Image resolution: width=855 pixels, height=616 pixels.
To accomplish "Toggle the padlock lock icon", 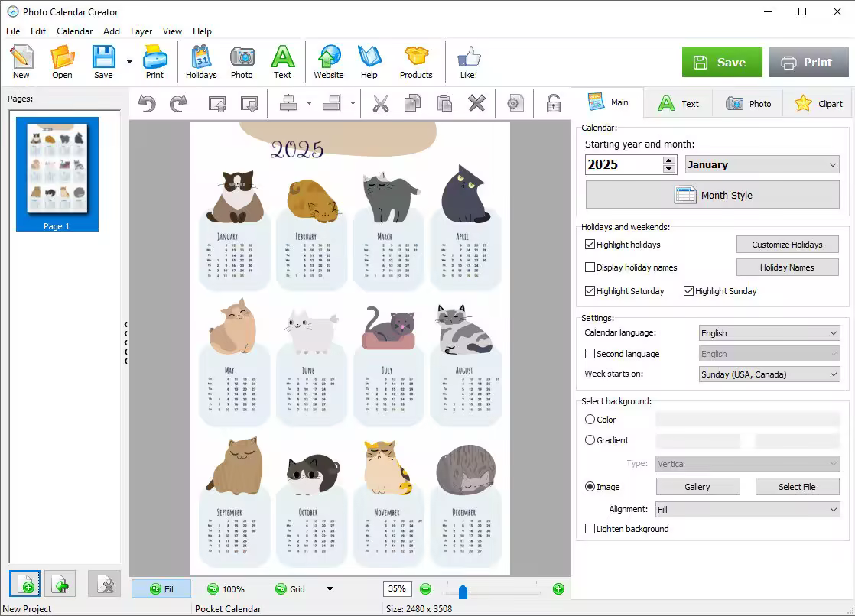I will pos(553,104).
